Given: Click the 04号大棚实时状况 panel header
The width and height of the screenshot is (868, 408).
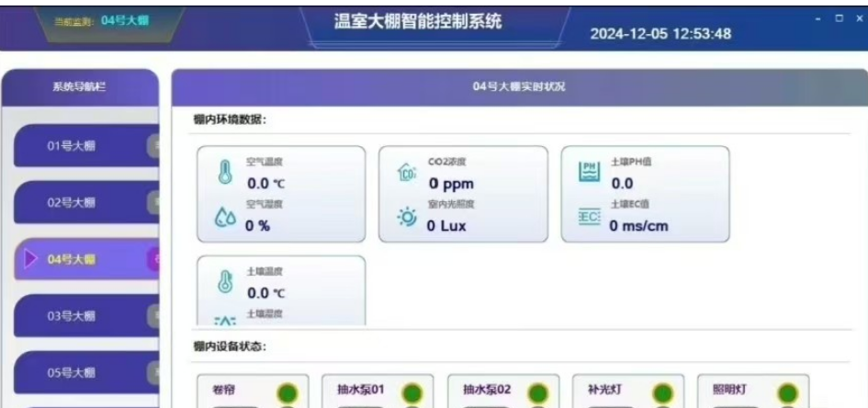Looking at the screenshot, I should [x=519, y=87].
